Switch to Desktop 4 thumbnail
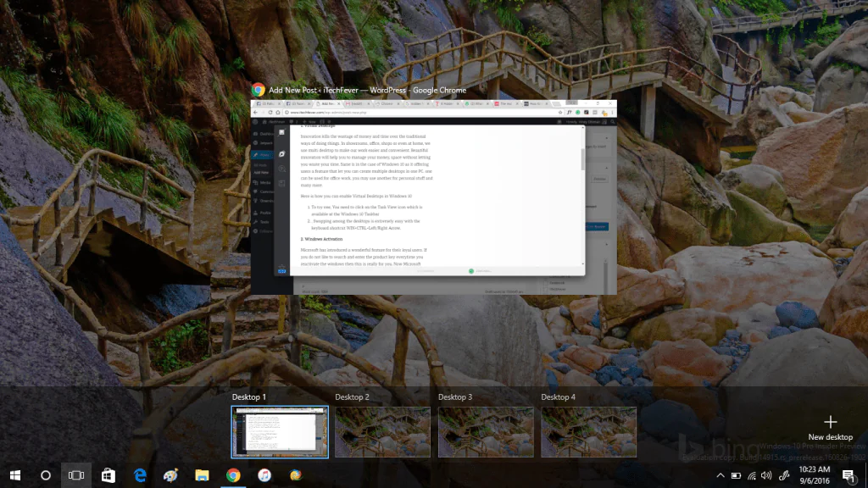This screenshot has width=868, height=488. point(588,432)
